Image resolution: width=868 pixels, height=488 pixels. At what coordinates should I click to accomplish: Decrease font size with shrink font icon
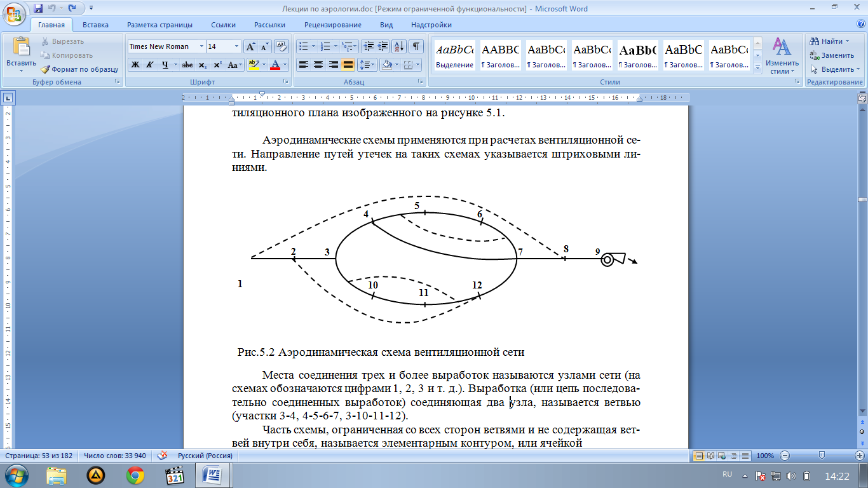[264, 46]
